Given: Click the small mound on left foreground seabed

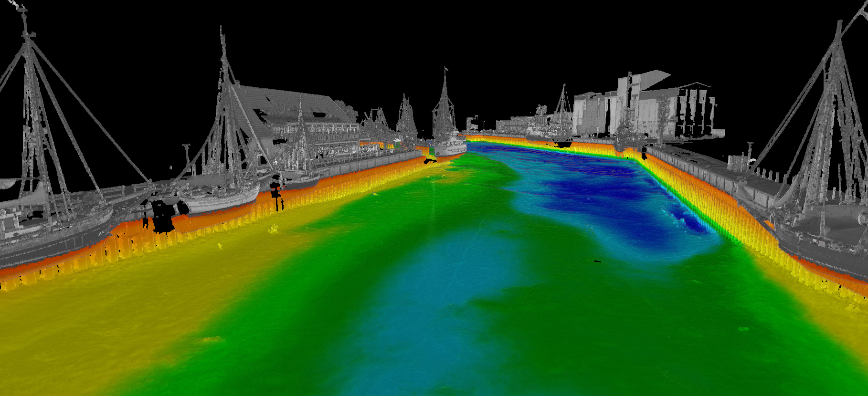Looking at the screenshot, I should coord(210,340).
